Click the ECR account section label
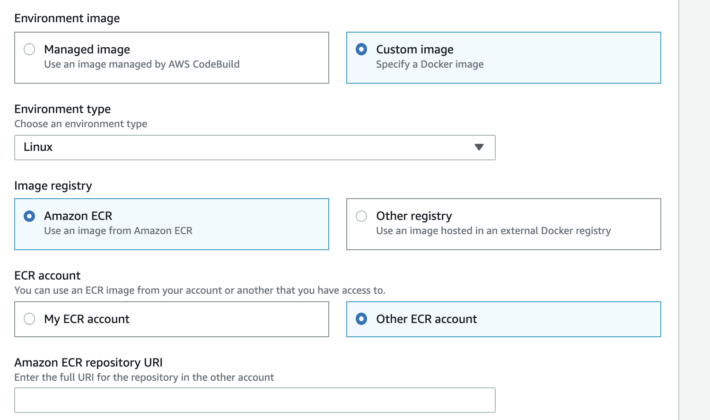Viewport: 710px width, 420px height. (49, 274)
